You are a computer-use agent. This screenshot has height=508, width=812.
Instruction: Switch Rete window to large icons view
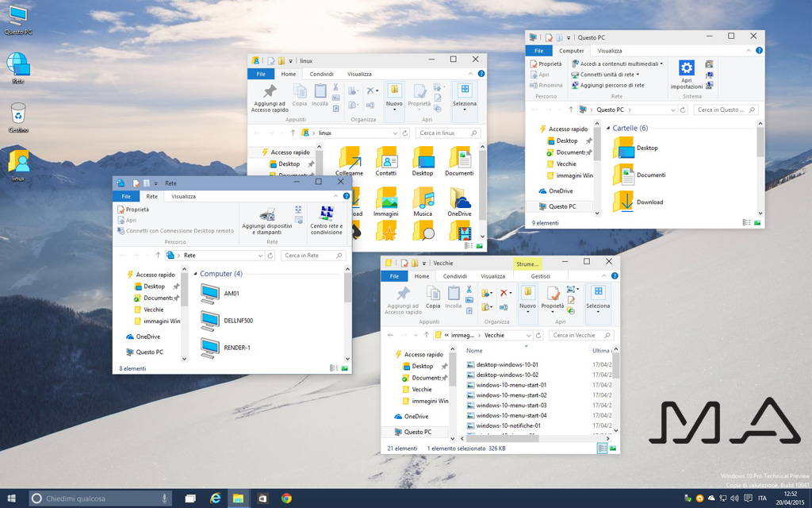click(344, 368)
